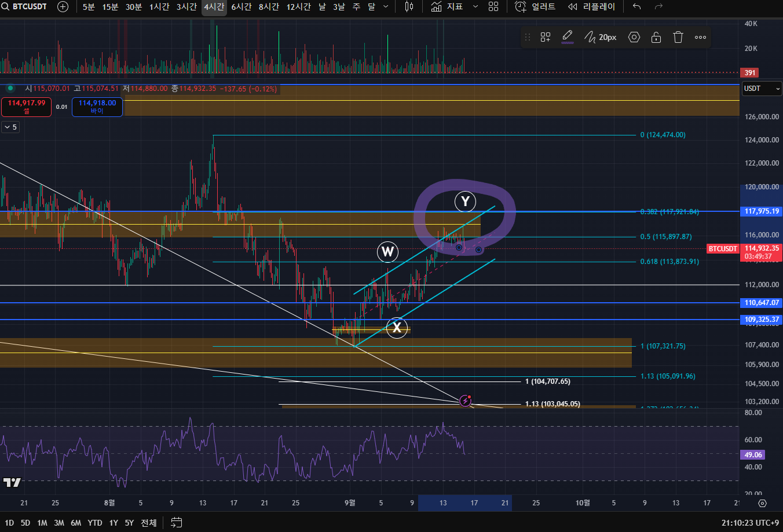Open the layout grid setup icon

(493, 7)
